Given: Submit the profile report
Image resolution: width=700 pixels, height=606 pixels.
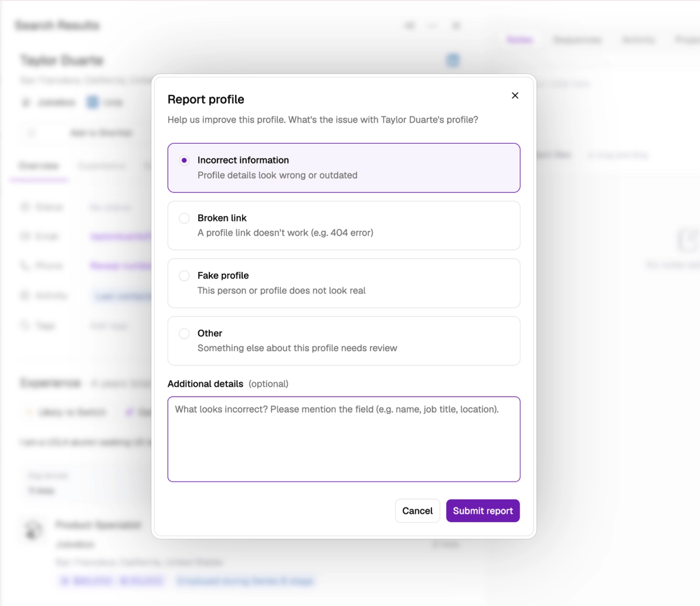Looking at the screenshot, I should click(x=482, y=510).
